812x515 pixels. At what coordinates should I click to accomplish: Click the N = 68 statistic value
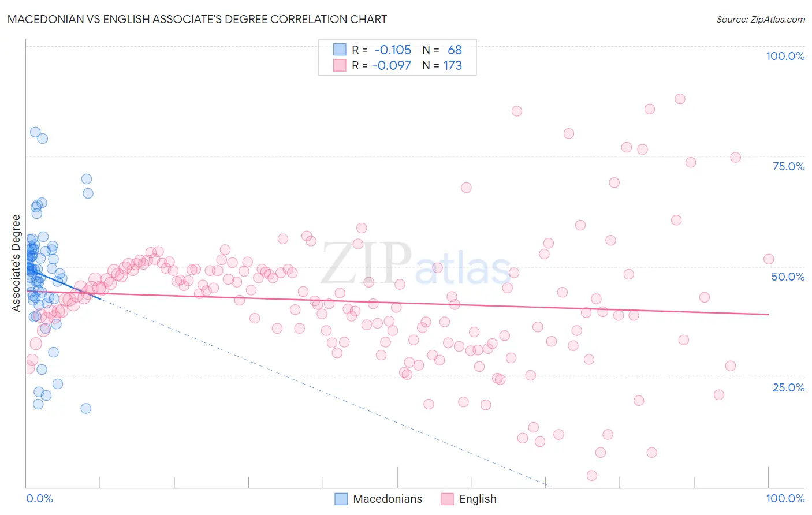(442, 50)
